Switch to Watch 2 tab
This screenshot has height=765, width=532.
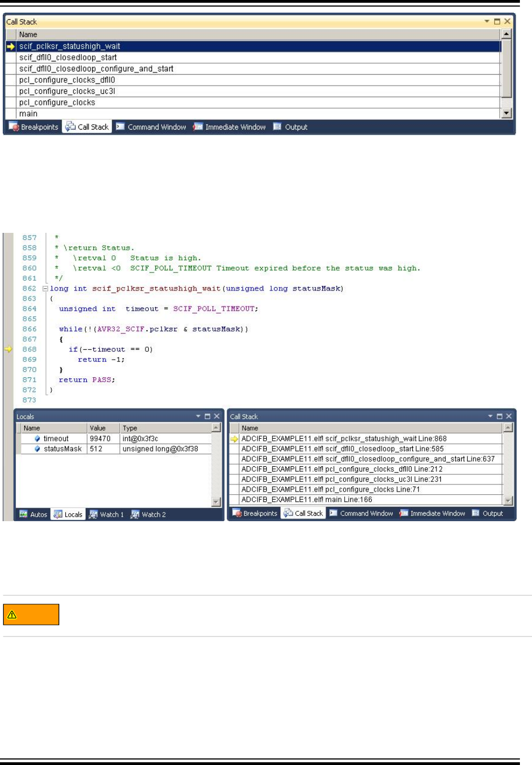[x=148, y=515]
